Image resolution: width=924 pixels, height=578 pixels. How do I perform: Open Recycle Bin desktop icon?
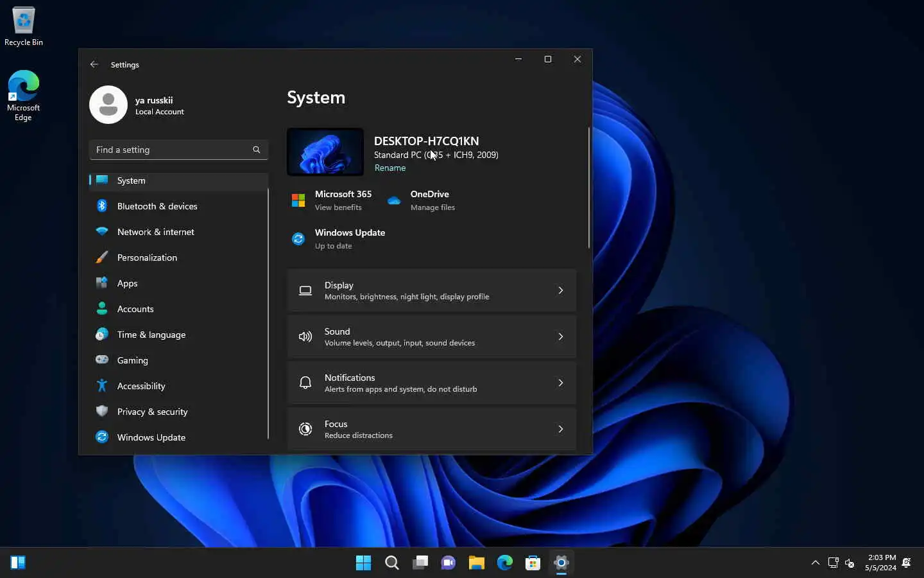pyautogui.click(x=24, y=26)
